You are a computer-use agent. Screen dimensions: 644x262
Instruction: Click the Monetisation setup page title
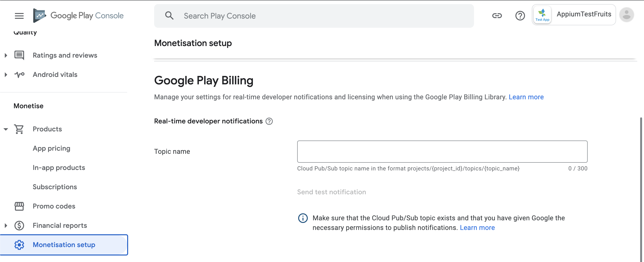tap(193, 43)
